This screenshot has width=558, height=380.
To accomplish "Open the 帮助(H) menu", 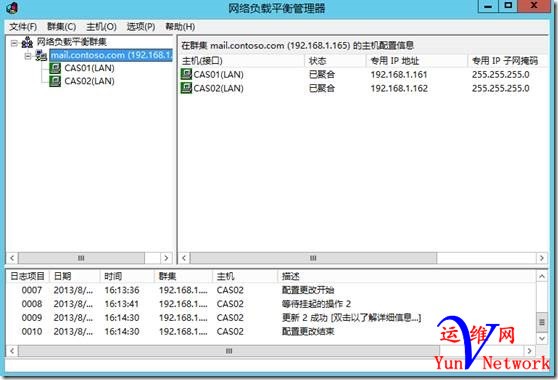I will [x=180, y=27].
